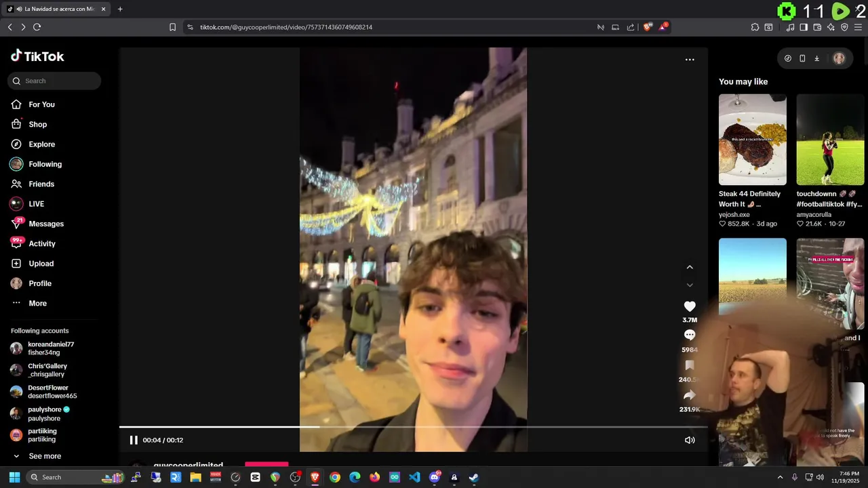Go to LIVE section
This screenshot has width=868, height=488.
36,204
